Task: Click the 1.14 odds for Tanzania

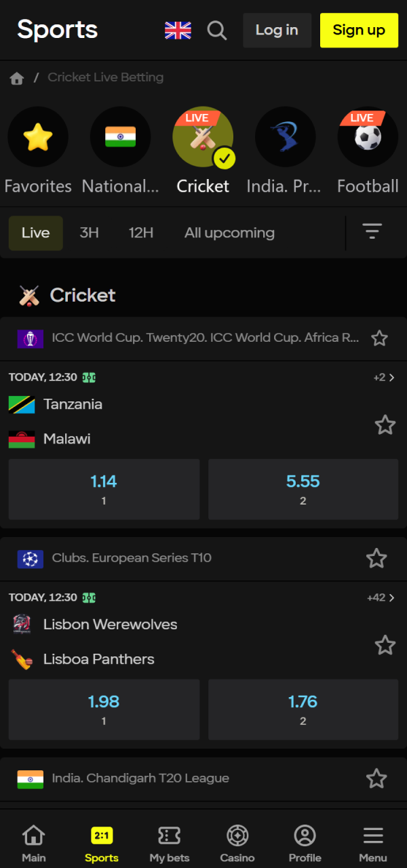Action: tap(103, 488)
